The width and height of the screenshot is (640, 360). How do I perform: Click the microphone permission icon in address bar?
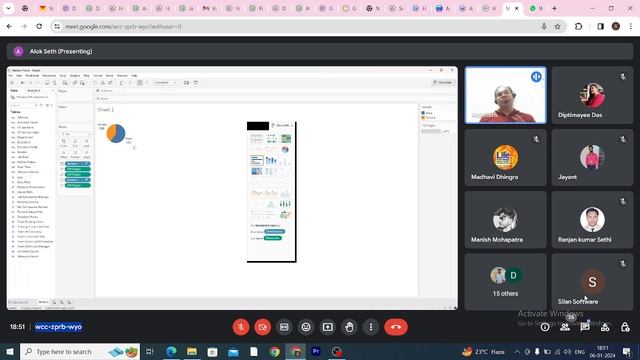click(544, 27)
